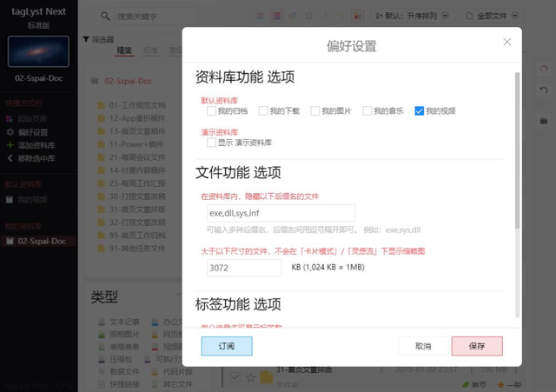
Task: Select 添加资料库 in the sidebar
Action: pyautogui.click(x=36, y=145)
